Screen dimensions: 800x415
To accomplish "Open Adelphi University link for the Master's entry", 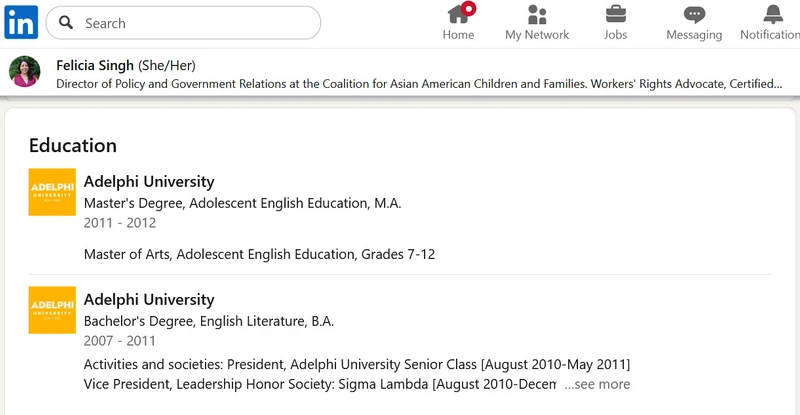I will (x=149, y=182).
